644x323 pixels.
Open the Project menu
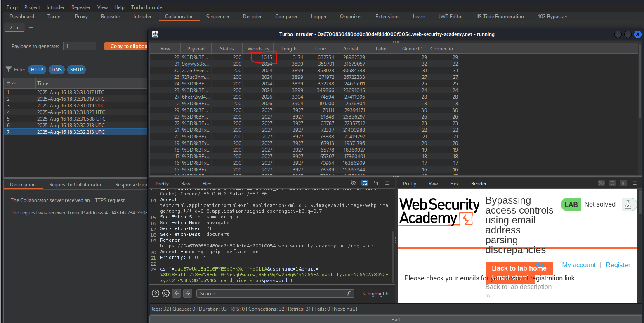pyautogui.click(x=32, y=7)
